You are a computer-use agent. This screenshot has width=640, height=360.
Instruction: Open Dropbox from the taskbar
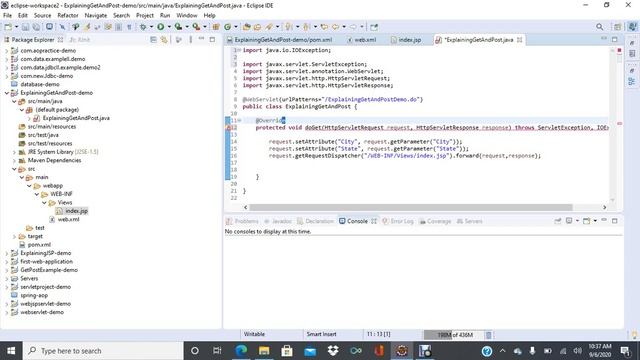(x=333, y=351)
